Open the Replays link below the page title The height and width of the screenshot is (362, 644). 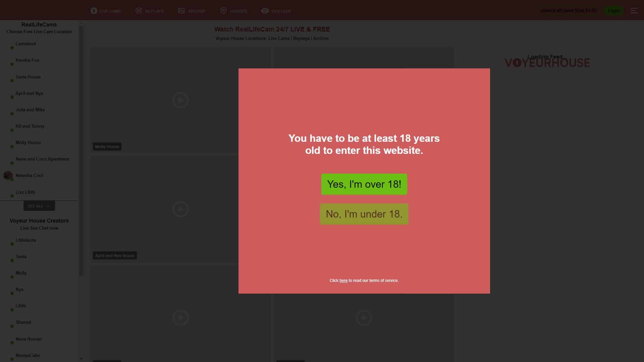click(301, 39)
